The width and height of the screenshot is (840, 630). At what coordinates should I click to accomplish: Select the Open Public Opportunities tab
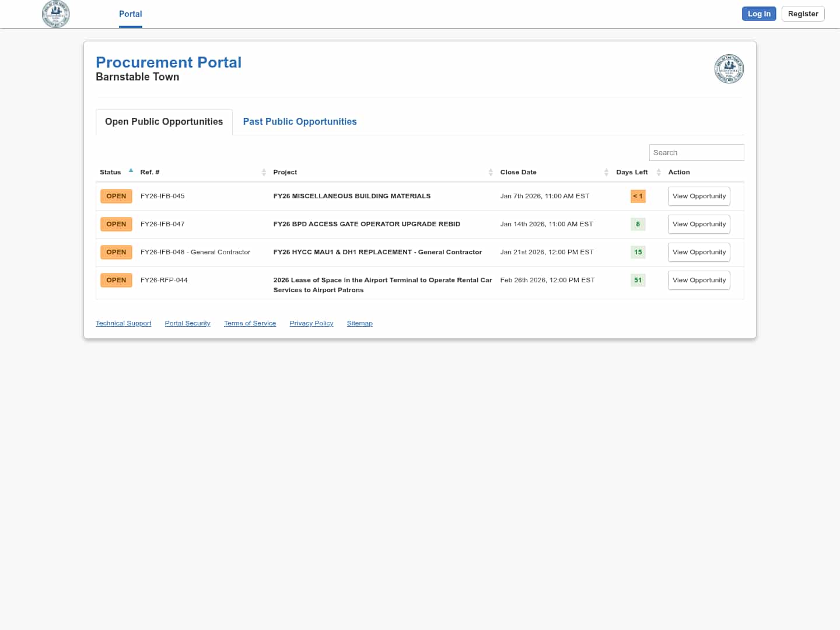[164, 122]
